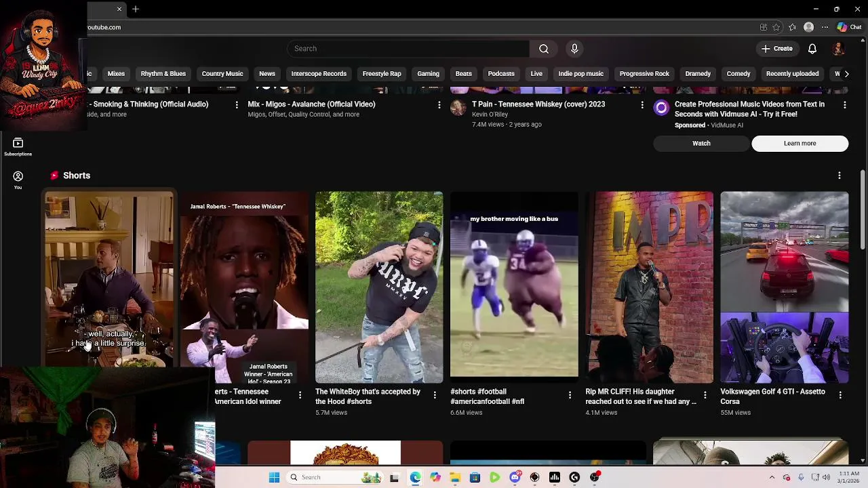This screenshot has width=868, height=488.
Task: Select the Comedy chip
Action: click(738, 74)
